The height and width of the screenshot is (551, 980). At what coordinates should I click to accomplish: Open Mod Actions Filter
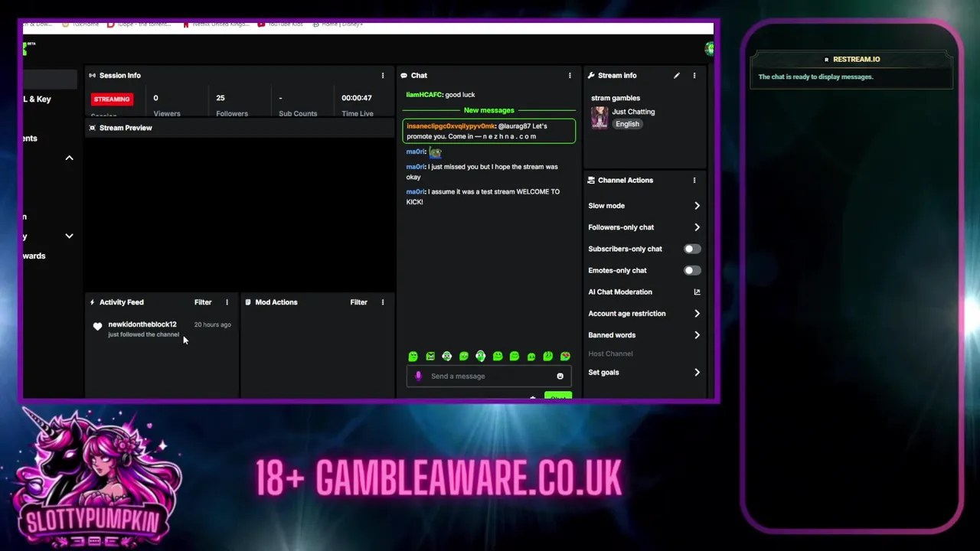(x=359, y=302)
